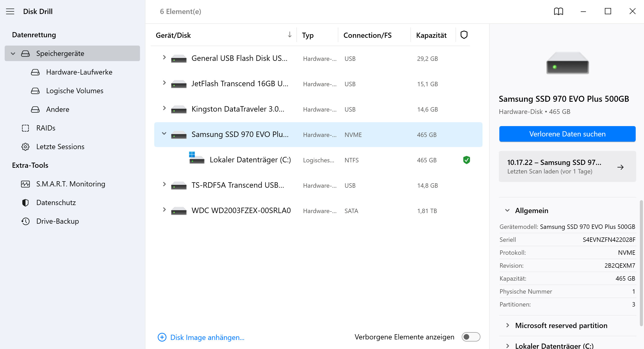Click the Logische Volumes drive icon
Screen dimensions: 644x349
point(35,91)
